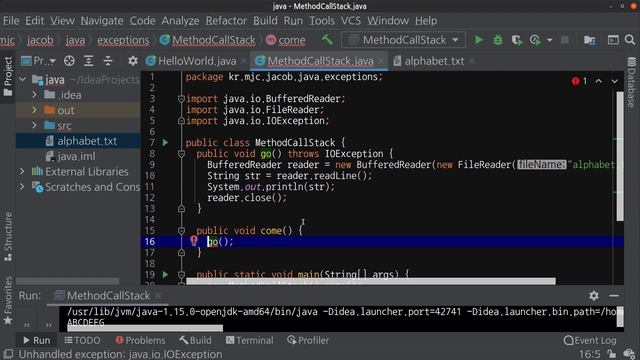Click the error indicator showing 1 problem

coord(580,81)
